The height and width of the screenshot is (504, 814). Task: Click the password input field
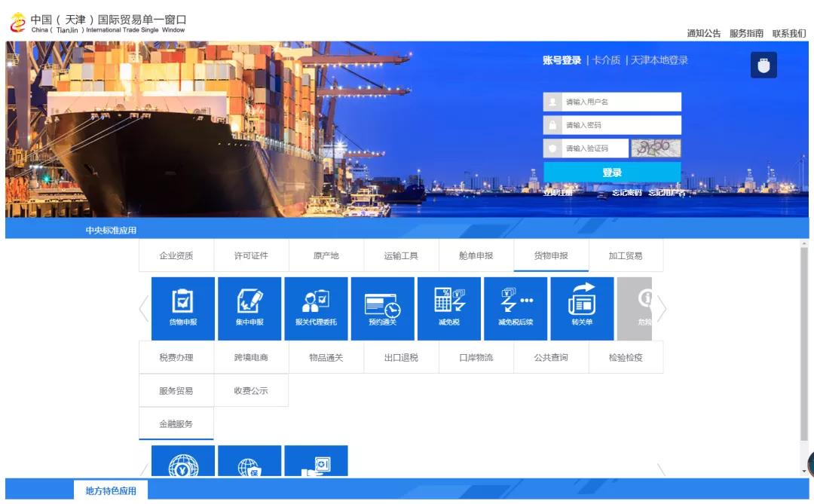[x=612, y=125]
